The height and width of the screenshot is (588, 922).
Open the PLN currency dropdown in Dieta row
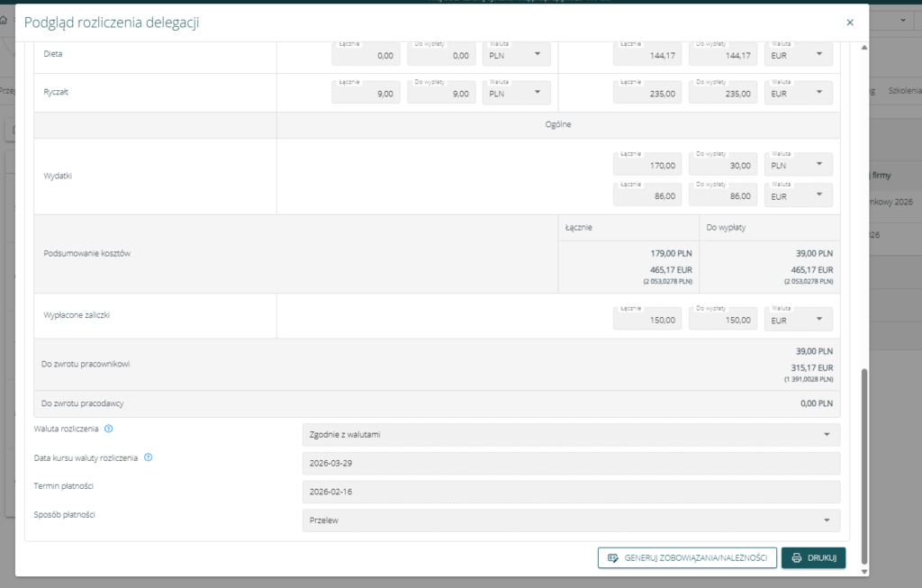point(517,55)
